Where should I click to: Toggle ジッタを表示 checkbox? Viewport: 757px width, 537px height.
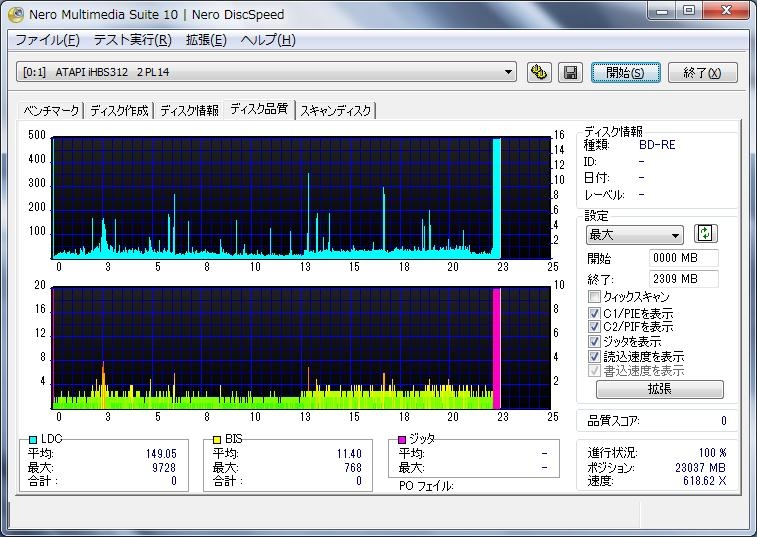tap(594, 341)
